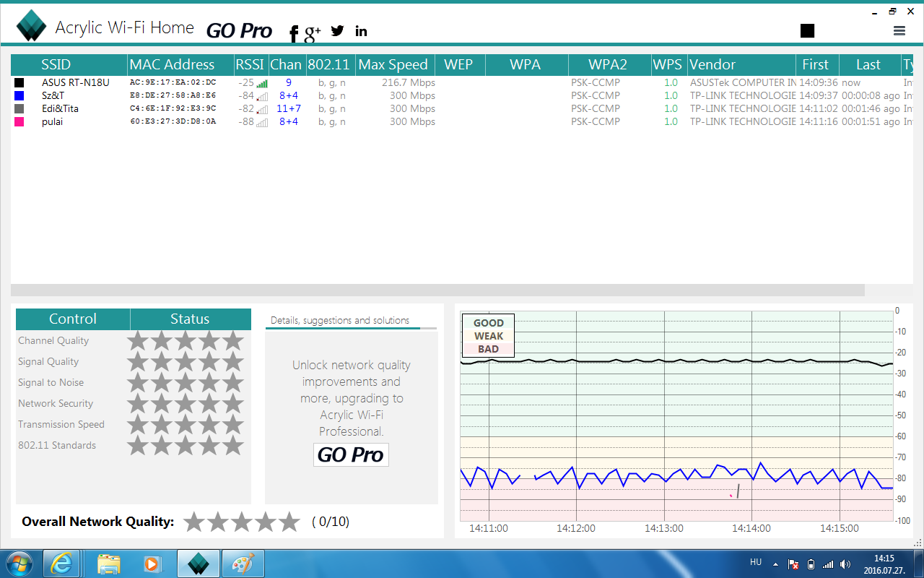Click channel value 11+7
This screenshot has width=924, height=578.
[x=289, y=108]
